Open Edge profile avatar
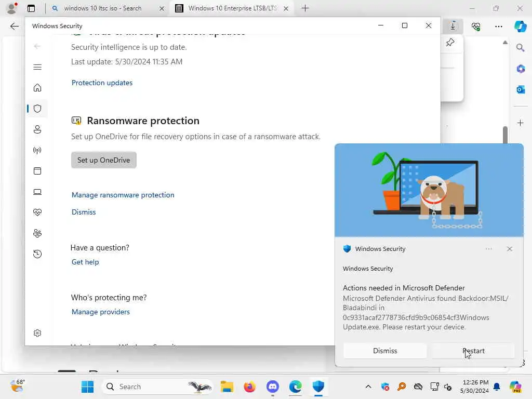532x399 pixels. (12, 8)
